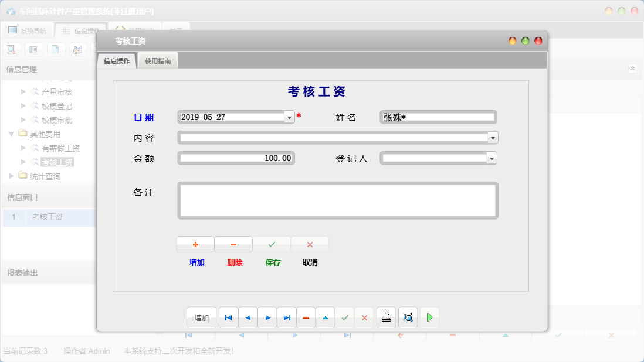Confirm changes with the green check icon
The height and width of the screenshot is (362, 644).
pyautogui.click(x=345, y=317)
